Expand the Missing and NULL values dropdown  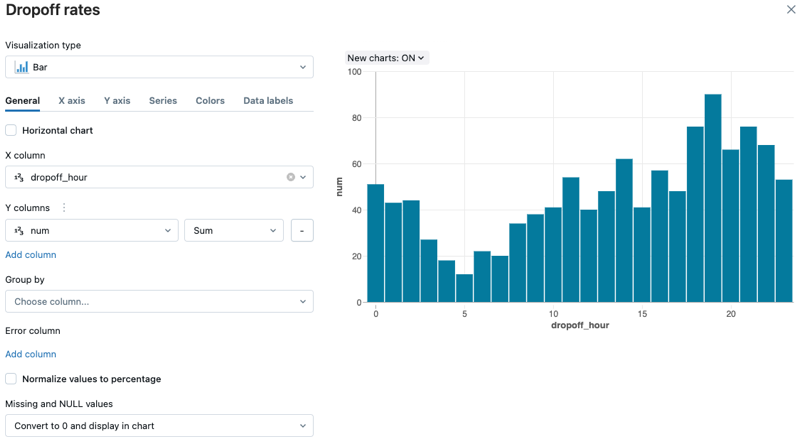coord(159,426)
